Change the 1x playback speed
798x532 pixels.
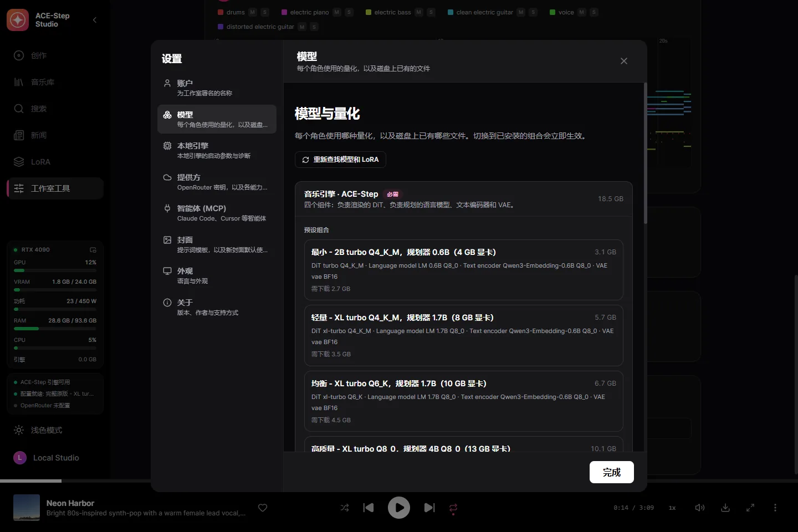[672, 508]
